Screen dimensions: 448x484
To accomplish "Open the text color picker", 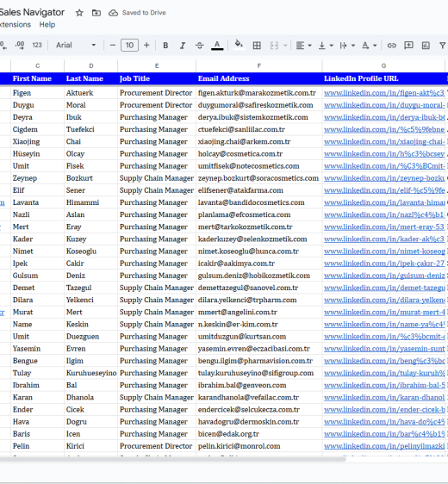I will (217, 46).
